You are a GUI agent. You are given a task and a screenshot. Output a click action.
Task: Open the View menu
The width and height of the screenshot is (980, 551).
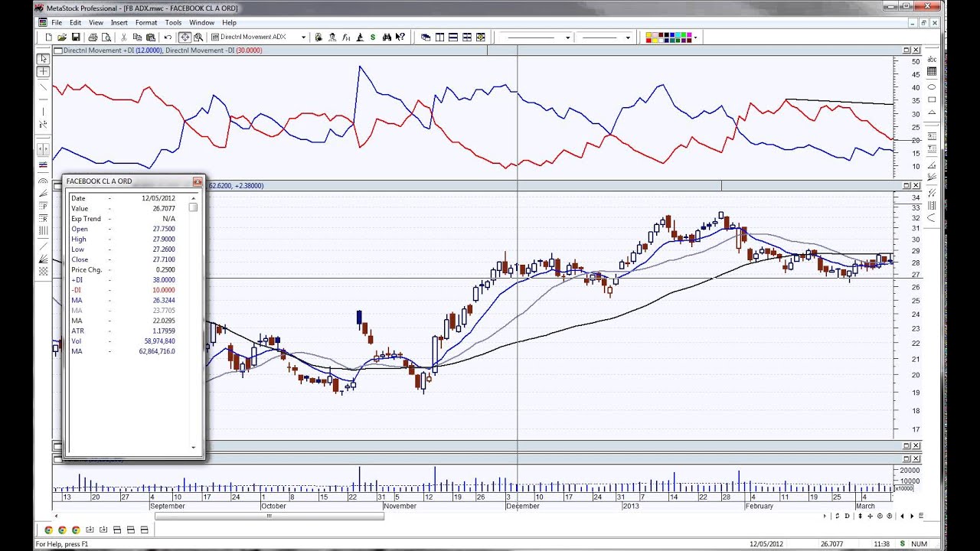click(96, 22)
